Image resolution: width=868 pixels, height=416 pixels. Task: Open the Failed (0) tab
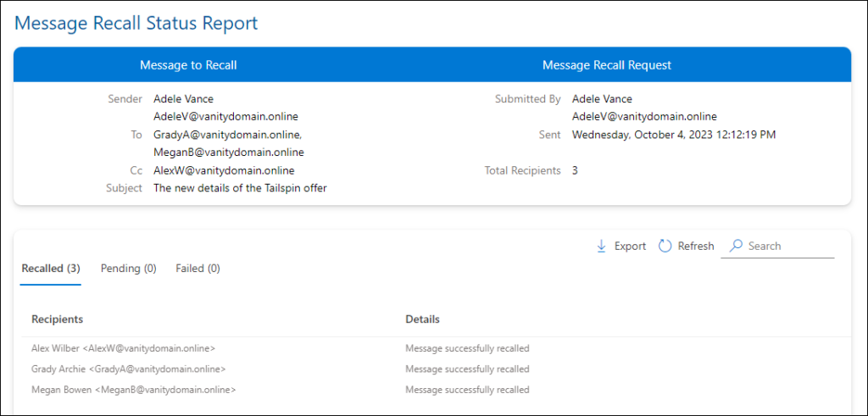198,269
